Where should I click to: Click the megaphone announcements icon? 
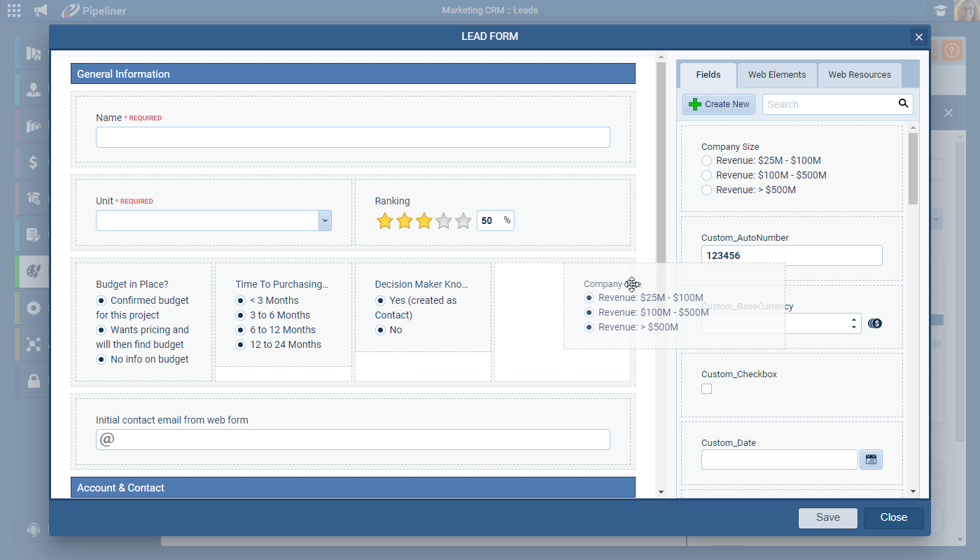[41, 10]
